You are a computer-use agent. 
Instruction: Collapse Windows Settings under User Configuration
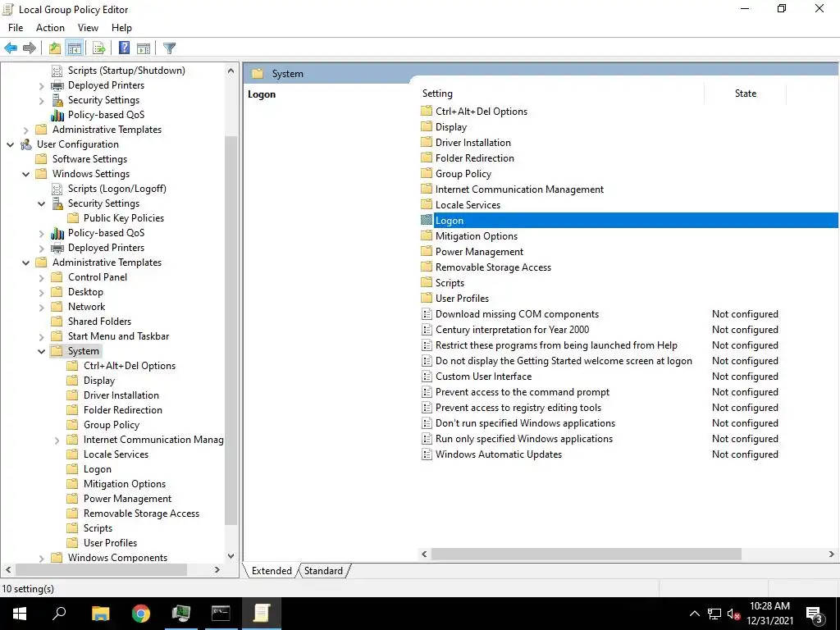(25, 174)
